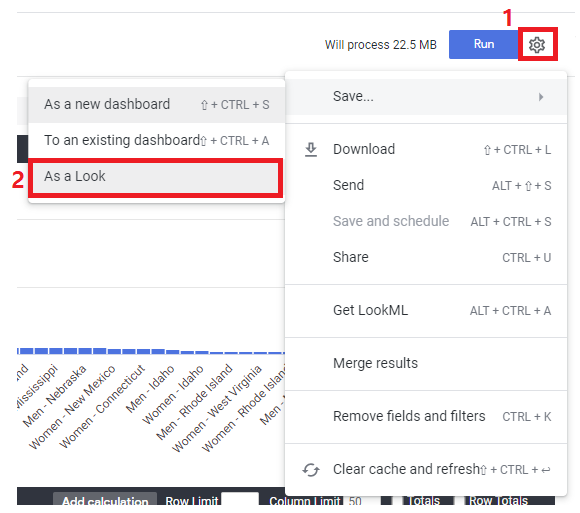Screen dimensions: 580x513
Task: Choose Share from the gear menu
Action: point(426,257)
